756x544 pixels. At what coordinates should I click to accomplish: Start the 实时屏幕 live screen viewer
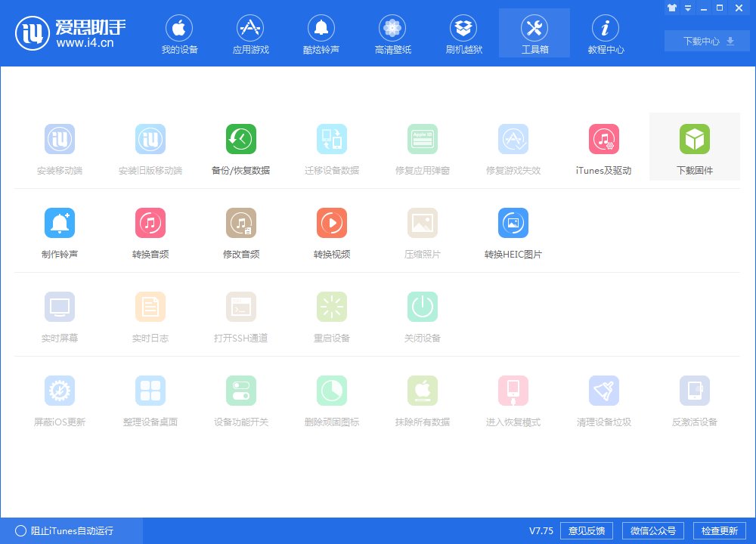pos(60,314)
